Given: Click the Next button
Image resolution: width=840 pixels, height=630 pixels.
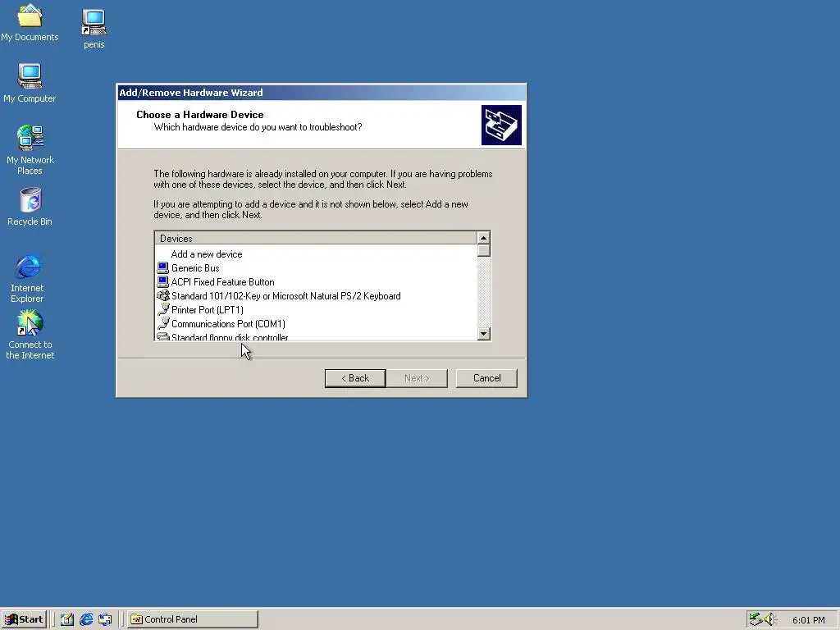Looking at the screenshot, I should [x=417, y=378].
